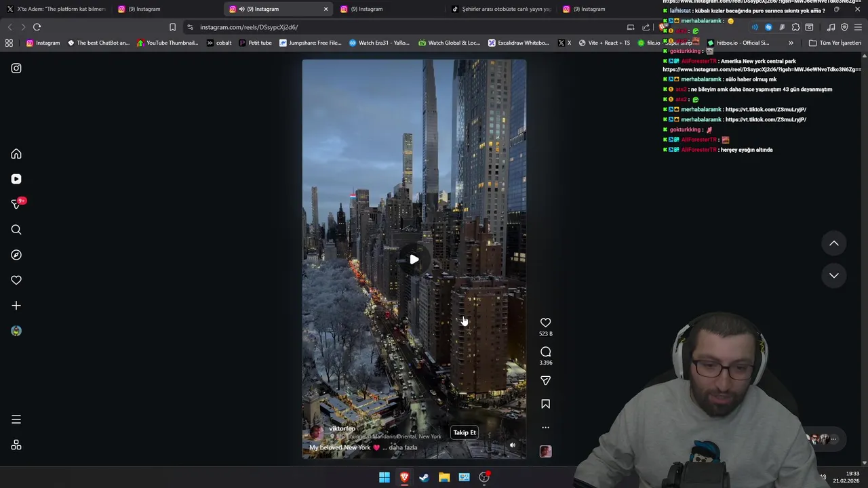Toggle reel sound with mute speaker icon
This screenshot has height=488, width=868.
(x=513, y=445)
